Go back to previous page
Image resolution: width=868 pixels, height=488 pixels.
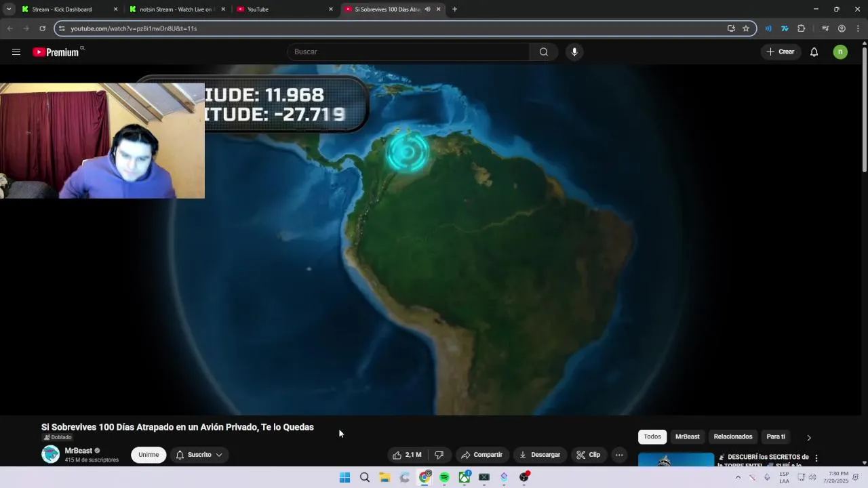(x=9, y=28)
